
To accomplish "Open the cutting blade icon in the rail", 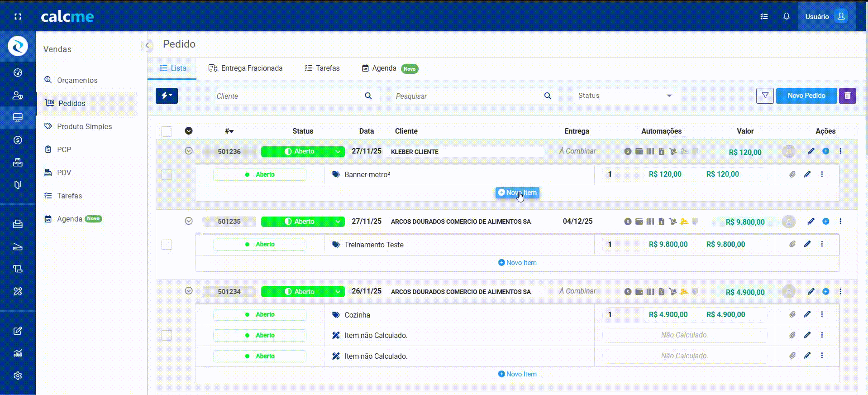I will click(x=18, y=246).
